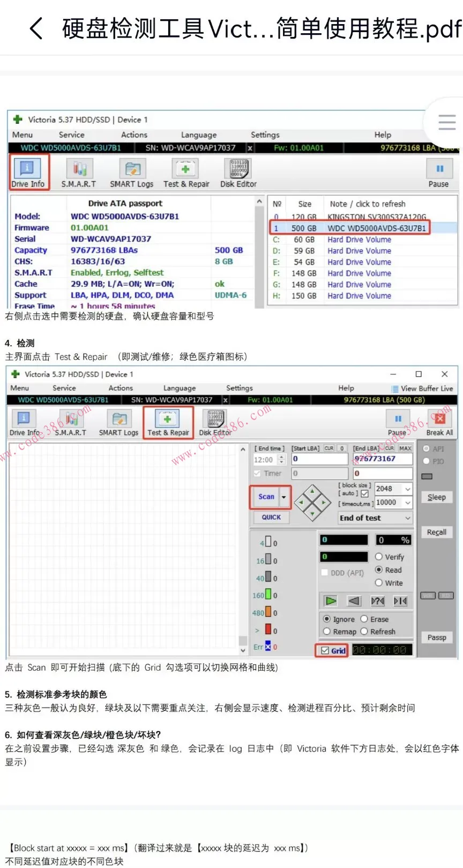Select the C: 60 GB Hard Drive Volume row
This screenshot has height=868, width=463.
363,240
